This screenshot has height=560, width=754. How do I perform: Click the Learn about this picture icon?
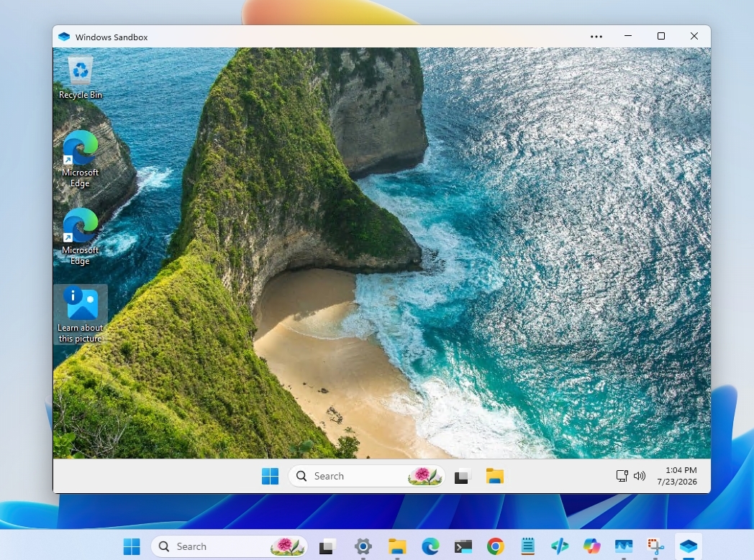coord(81,315)
